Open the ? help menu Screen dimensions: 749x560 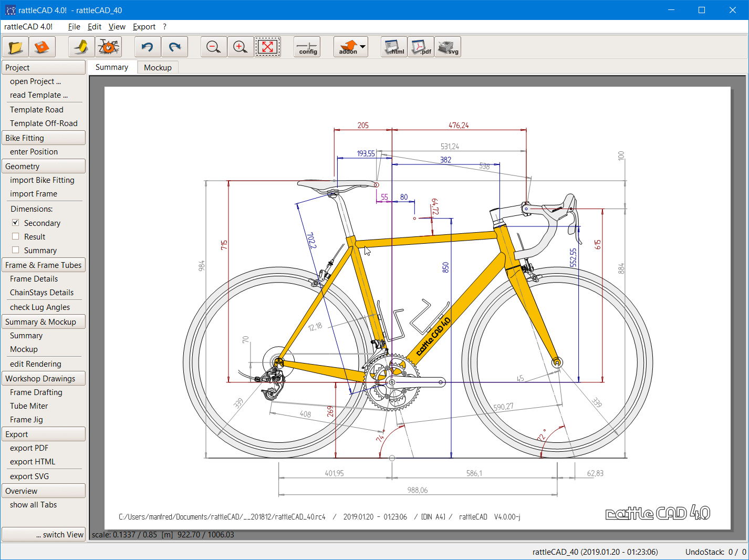(x=164, y=27)
